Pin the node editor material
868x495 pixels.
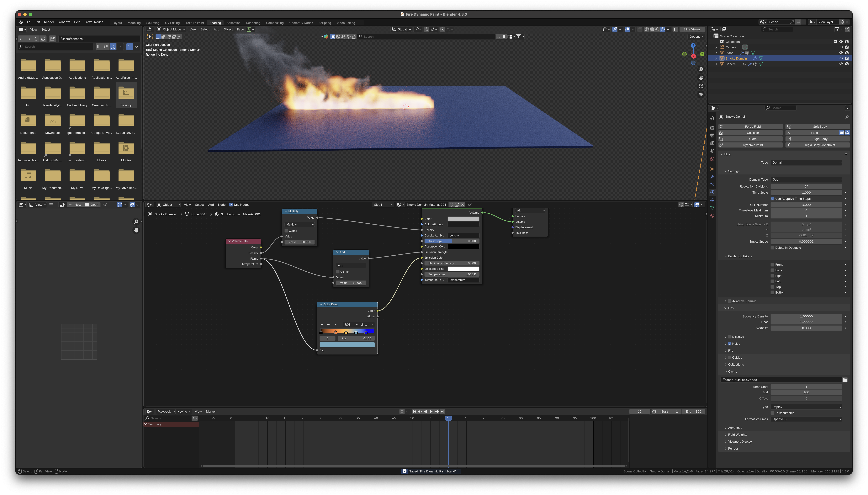pos(470,205)
